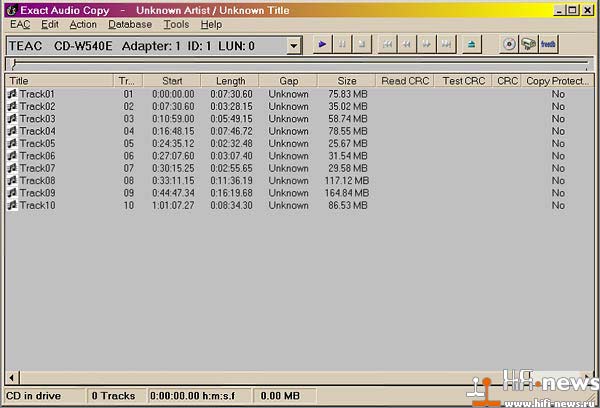This screenshot has height=408, width=600.
Task: Open the EAC menu
Action: point(20,24)
